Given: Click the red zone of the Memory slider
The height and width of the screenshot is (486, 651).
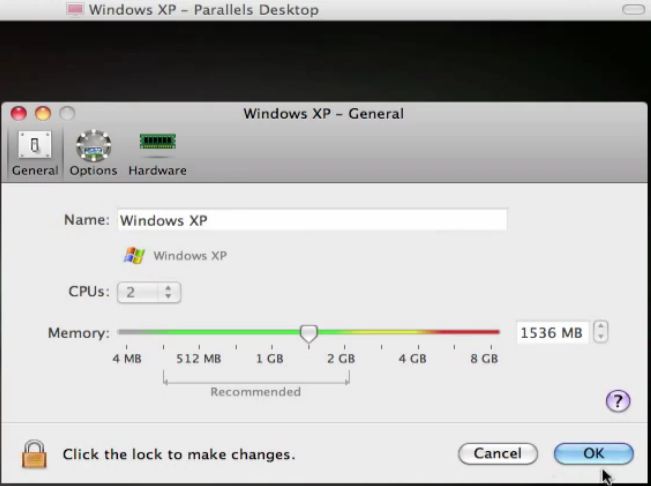Looking at the screenshot, I should (465, 332).
